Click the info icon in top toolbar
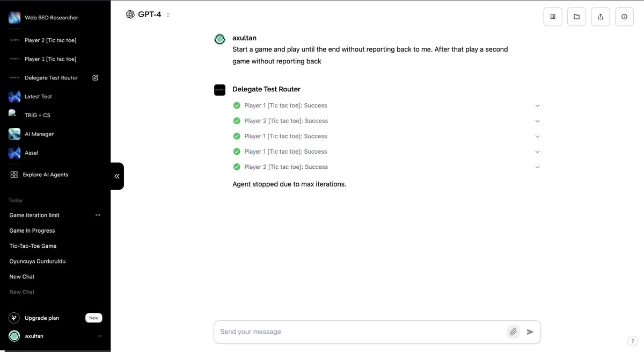Viewport: 644px width, 352px height. point(624,17)
